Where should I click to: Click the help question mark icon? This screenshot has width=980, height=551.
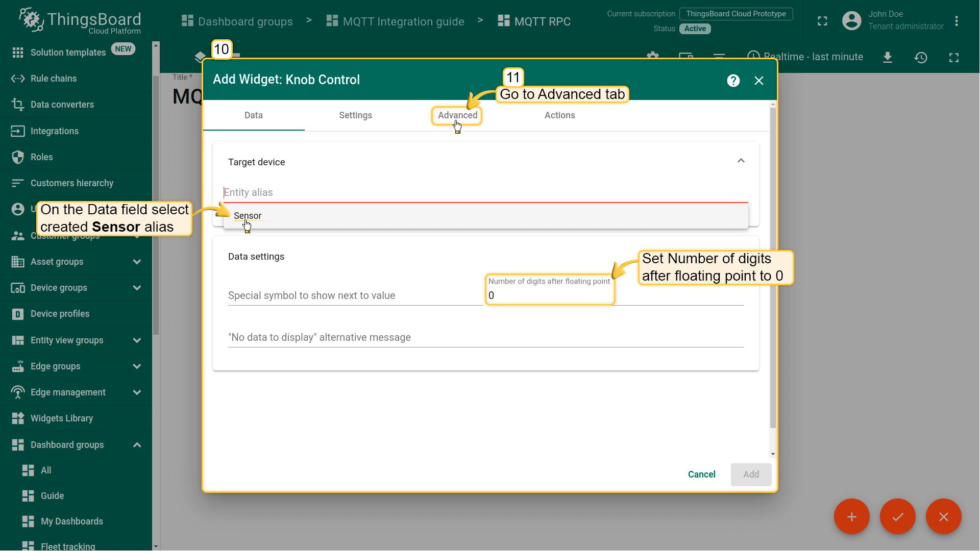tap(733, 81)
